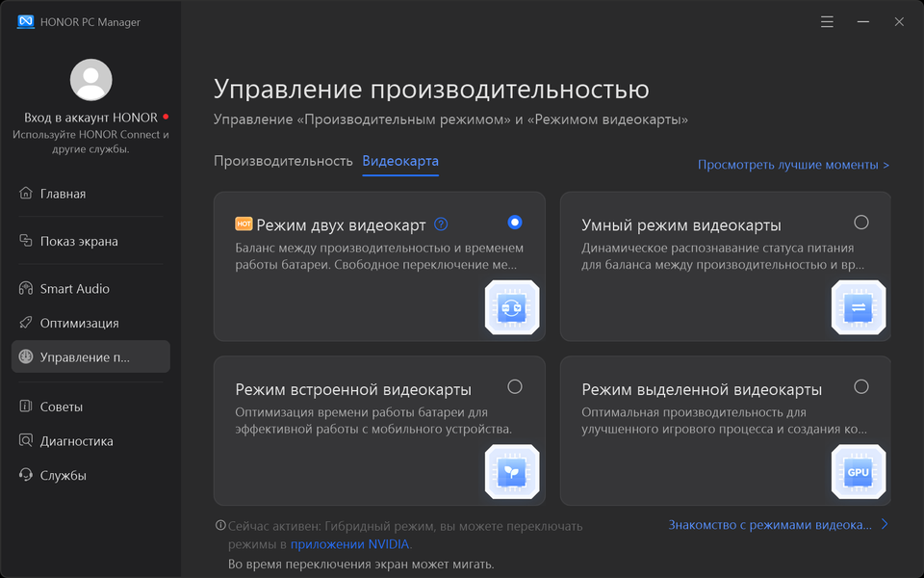
Task: Switch to the Производительность tab
Action: click(283, 161)
